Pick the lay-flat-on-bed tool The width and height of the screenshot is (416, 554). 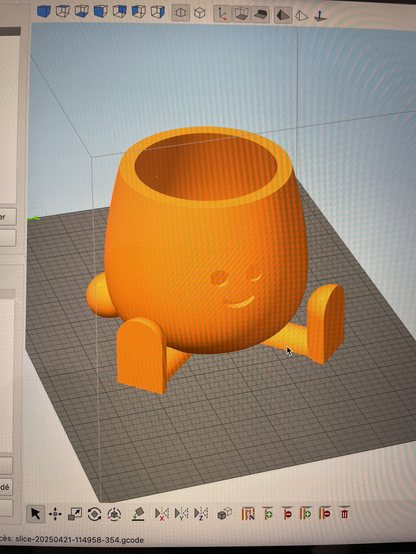click(x=138, y=514)
